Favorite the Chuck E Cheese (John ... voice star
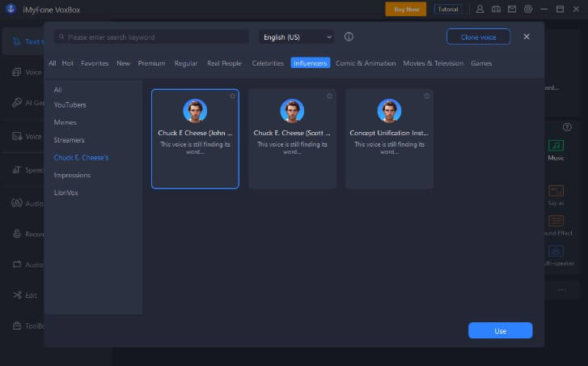The image size is (588, 366). tap(232, 96)
